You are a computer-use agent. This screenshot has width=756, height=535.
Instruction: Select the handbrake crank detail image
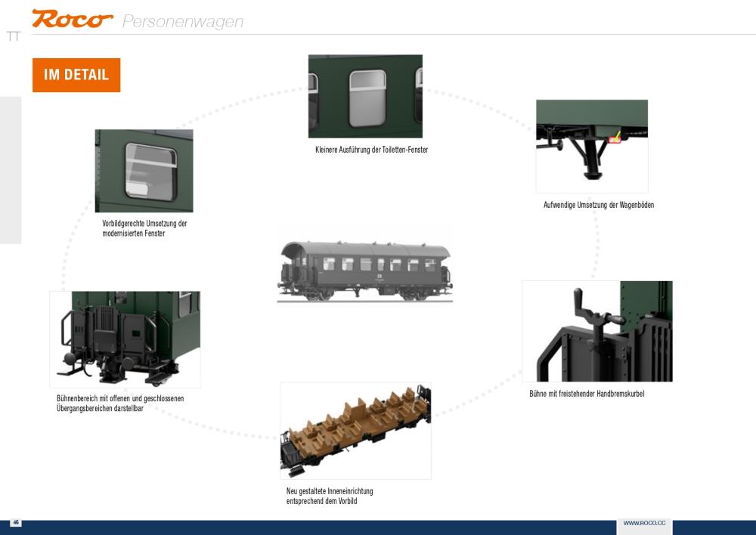pyautogui.click(x=597, y=332)
